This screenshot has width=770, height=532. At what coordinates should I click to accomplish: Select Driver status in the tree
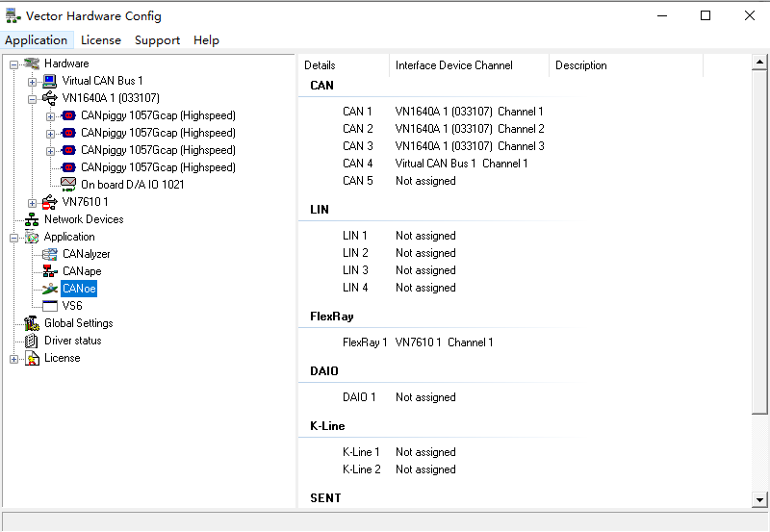click(x=73, y=341)
